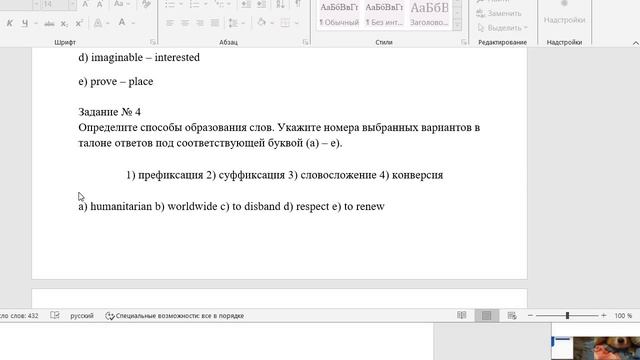Click the zoom out minus button
640x360 pixels.
[x=530, y=316]
